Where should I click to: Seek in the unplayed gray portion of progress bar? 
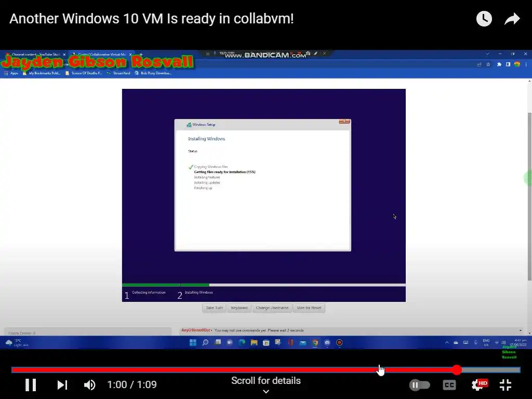point(491,370)
